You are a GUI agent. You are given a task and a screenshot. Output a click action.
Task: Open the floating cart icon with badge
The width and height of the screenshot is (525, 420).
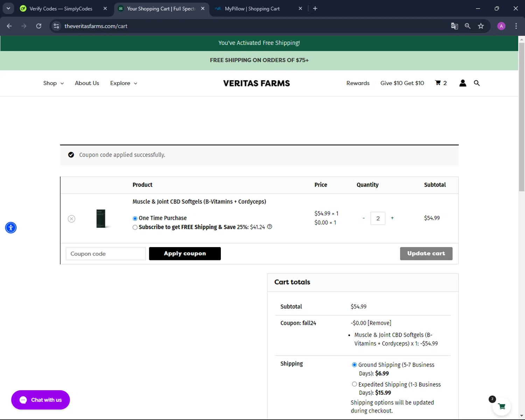click(501, 406)
